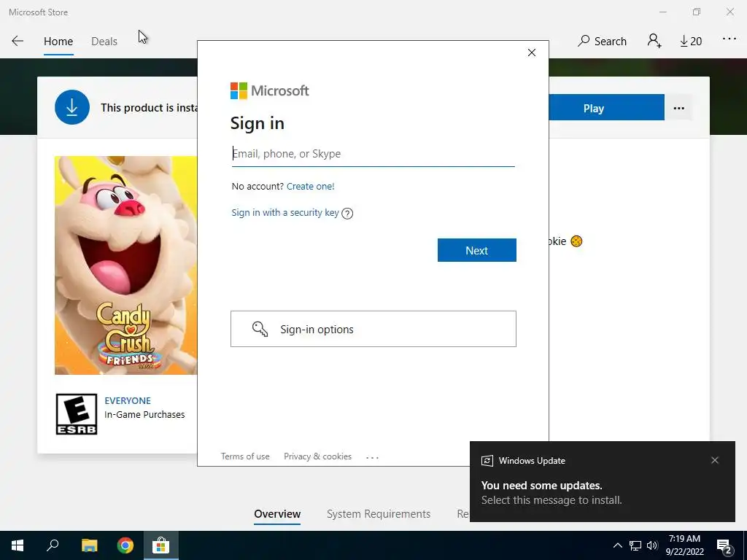Open the Windows Start menu
The image size is (747, 560).
click(18, 545)
